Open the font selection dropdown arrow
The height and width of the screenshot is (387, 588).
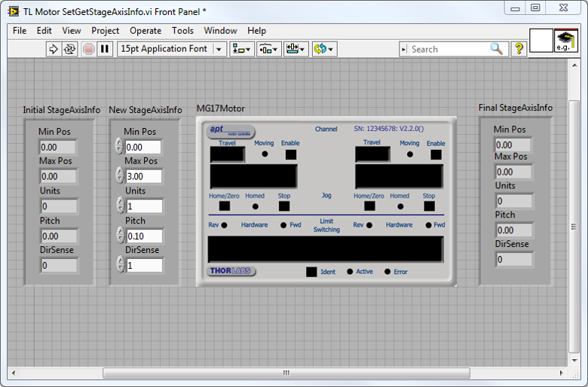click(219, 49)
